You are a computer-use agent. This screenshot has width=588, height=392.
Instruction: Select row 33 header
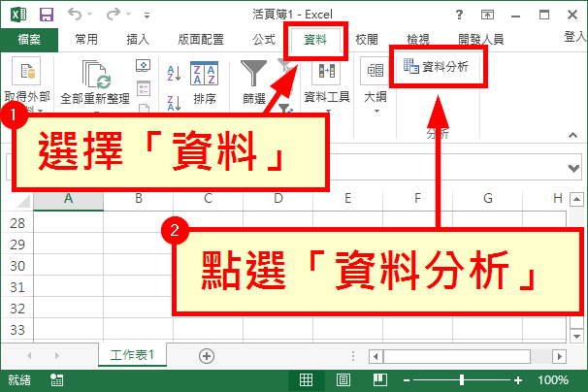click(17, 330)
